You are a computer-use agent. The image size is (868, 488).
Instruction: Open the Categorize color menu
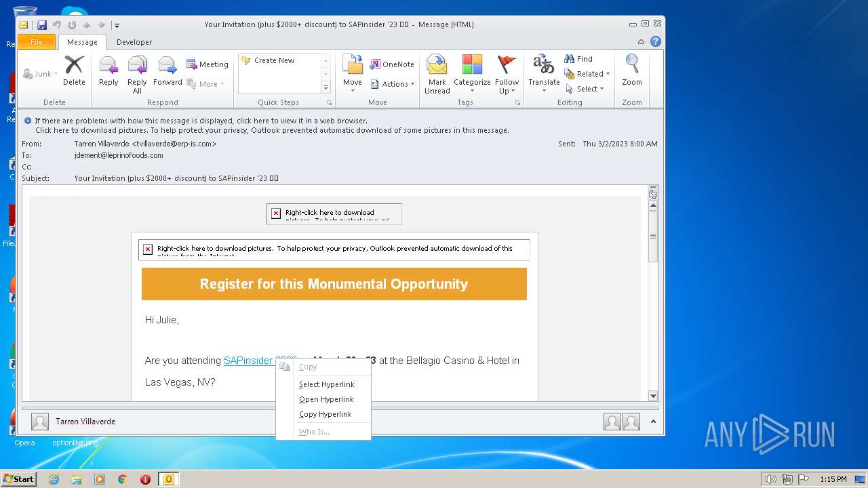[472, 75]
